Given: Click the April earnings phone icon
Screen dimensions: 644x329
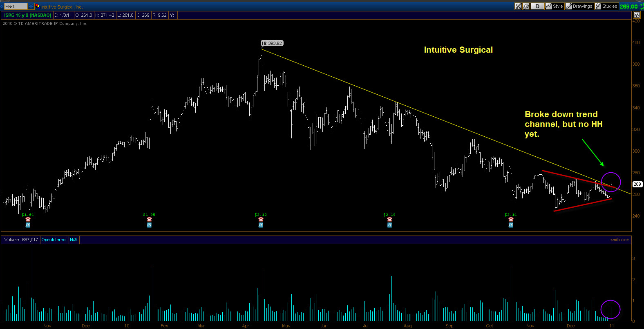Looking at the screenshot, I should point(261,219).
